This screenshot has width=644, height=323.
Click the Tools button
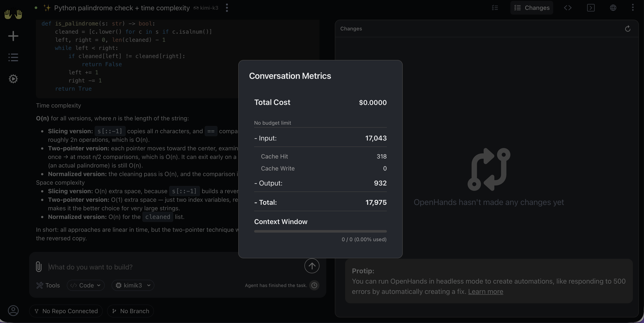click(x=48, y=286)
